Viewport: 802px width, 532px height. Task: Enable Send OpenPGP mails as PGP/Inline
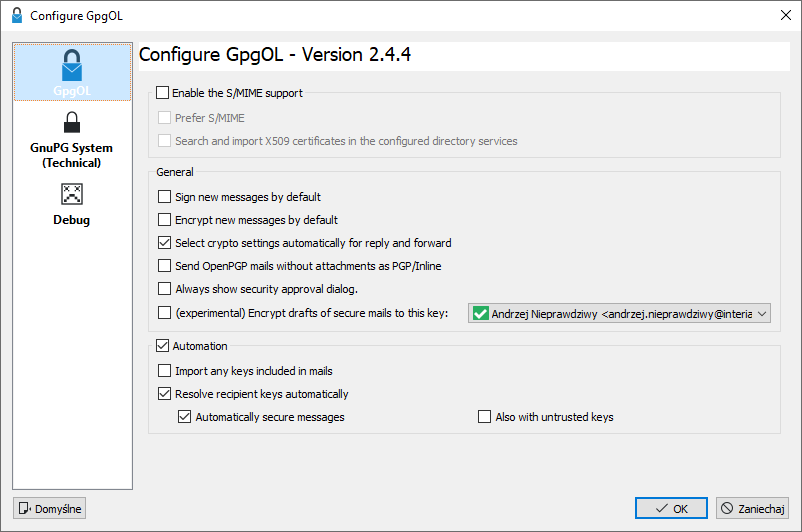(x=164, y=265)
